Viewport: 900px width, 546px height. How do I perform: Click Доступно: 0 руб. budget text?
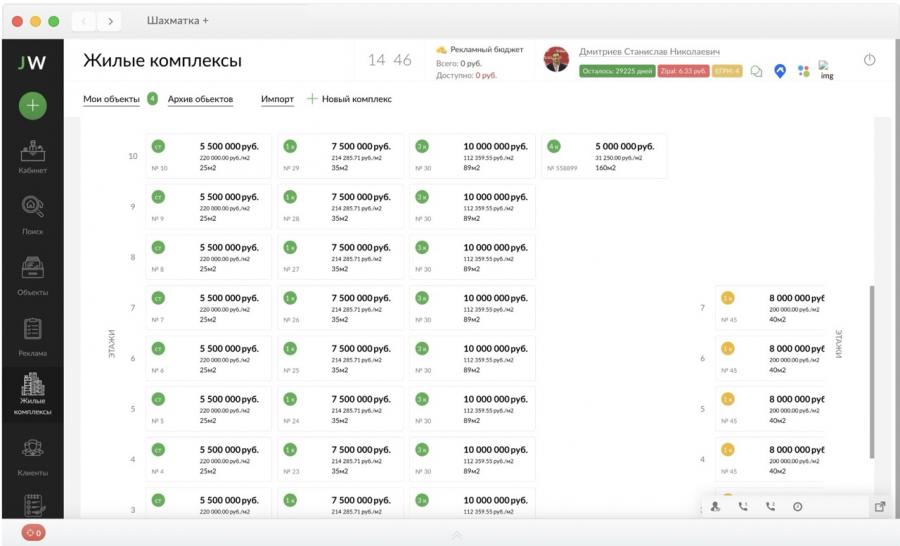pyautogui.click(x=466, y=75)
